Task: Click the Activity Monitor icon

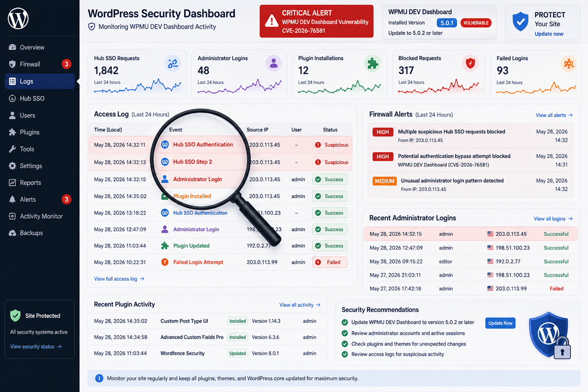Action: click(x=13, y=216)
